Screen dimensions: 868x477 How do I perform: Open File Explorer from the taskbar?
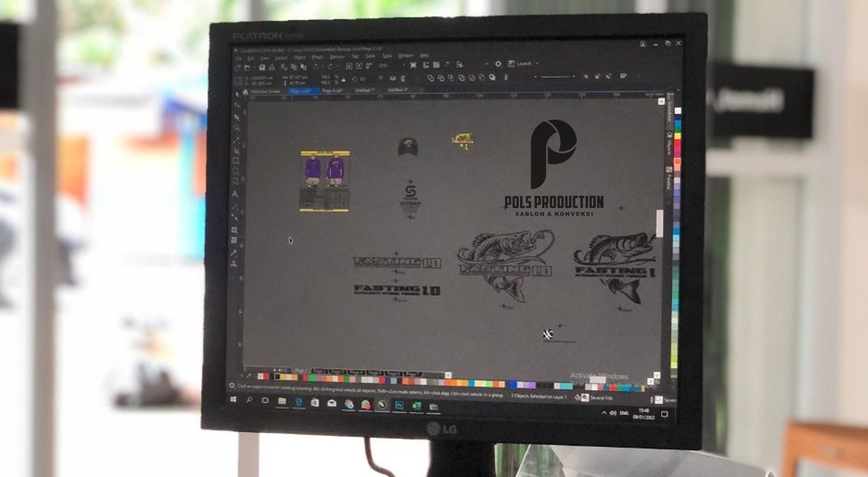282,401
